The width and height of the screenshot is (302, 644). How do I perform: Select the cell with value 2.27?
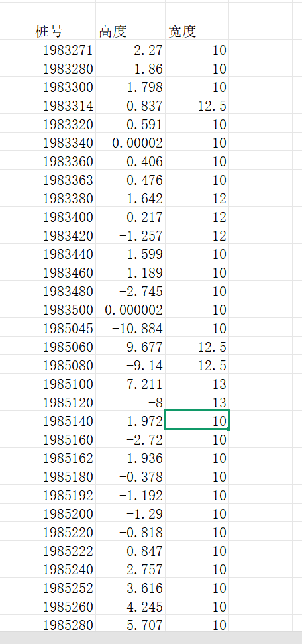pos(130,50)
